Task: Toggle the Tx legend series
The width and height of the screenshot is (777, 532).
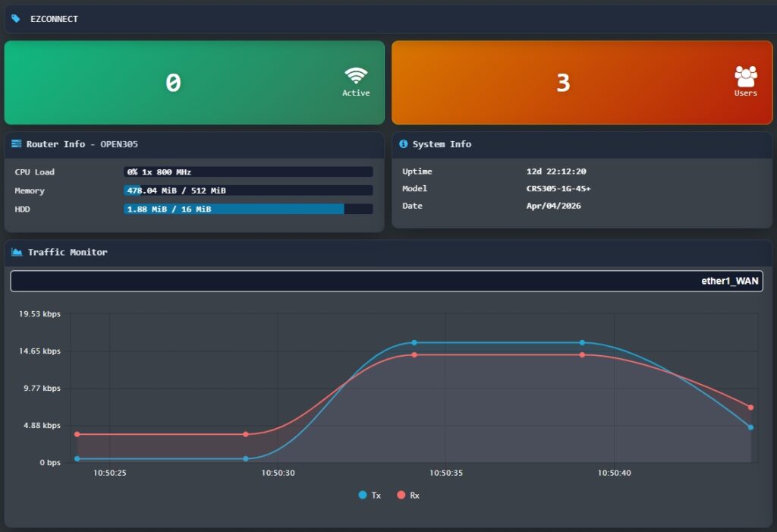Action: click(x=370, y=496)
